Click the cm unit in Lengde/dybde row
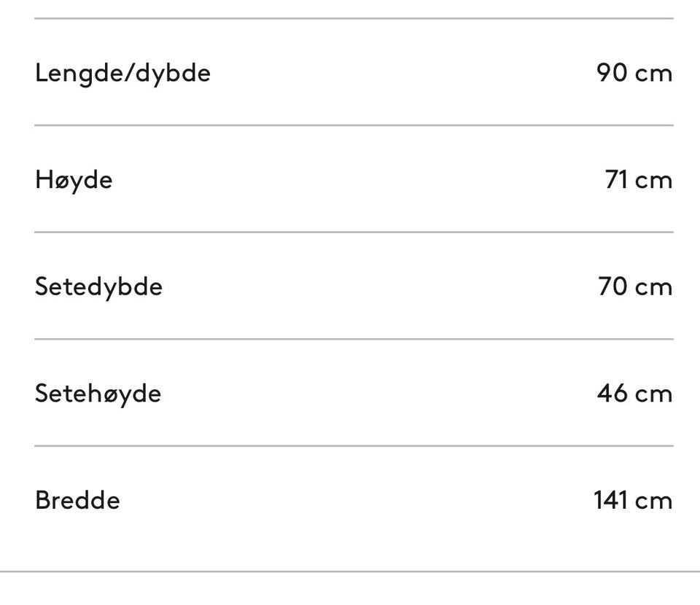This screenshot has height=605, width=700. pos(653,74)
